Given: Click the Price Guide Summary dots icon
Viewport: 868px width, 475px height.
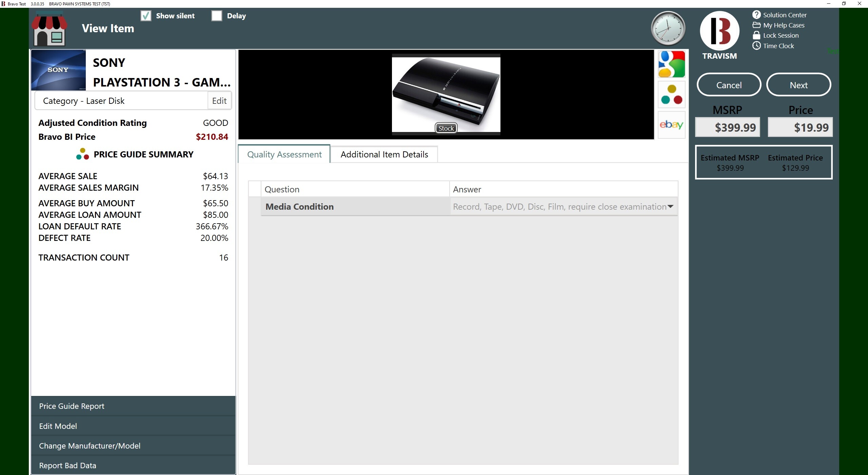Looking at the screenshot, I should (x=82, y=154).
